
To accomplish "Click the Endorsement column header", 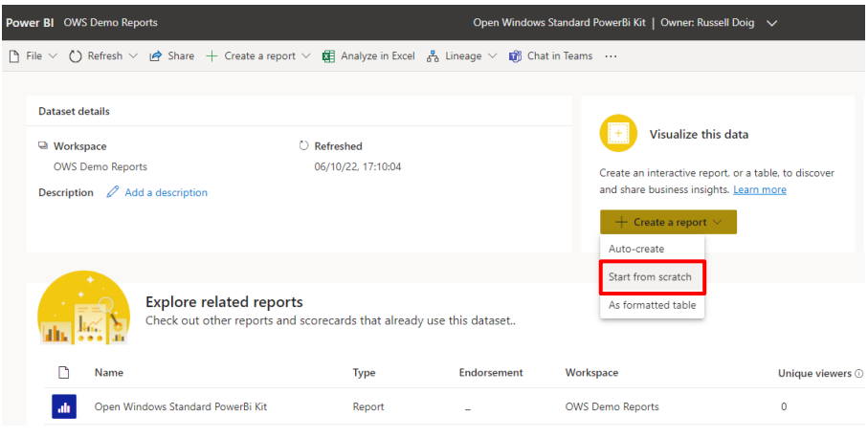I will tap(491, 372).
